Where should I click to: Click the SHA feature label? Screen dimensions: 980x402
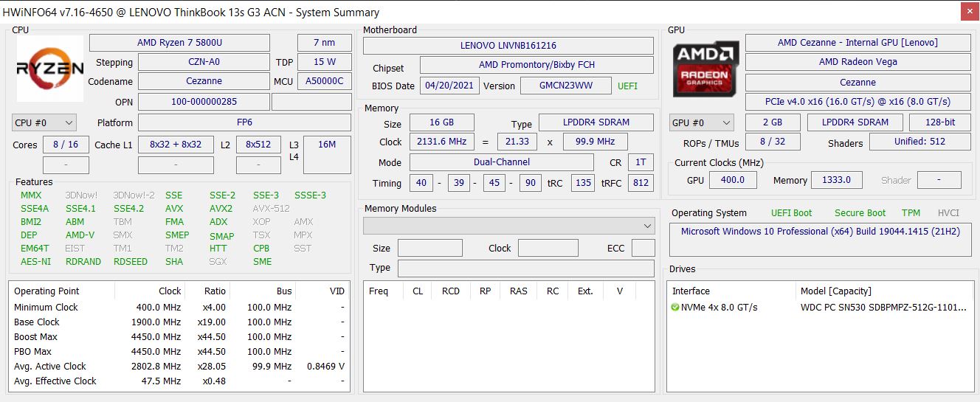coord(174,262)
